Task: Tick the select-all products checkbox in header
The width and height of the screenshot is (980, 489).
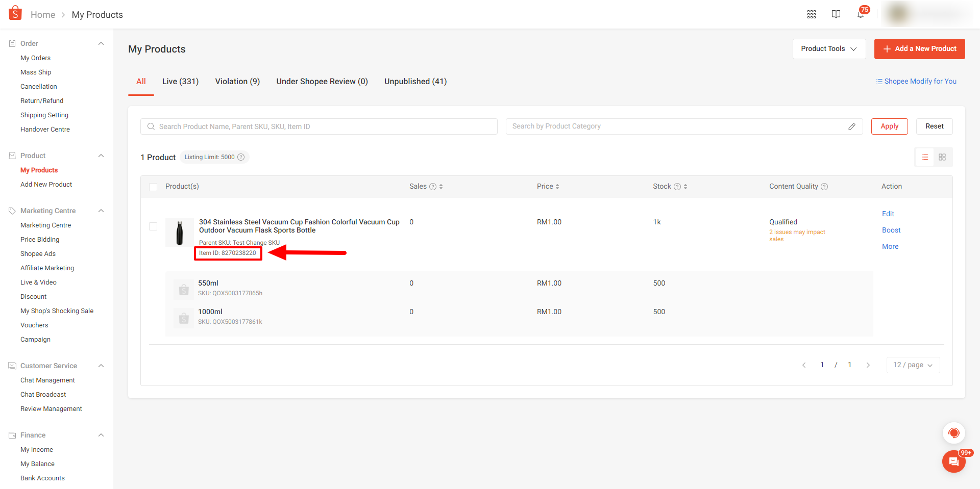Action: [153, 187]
